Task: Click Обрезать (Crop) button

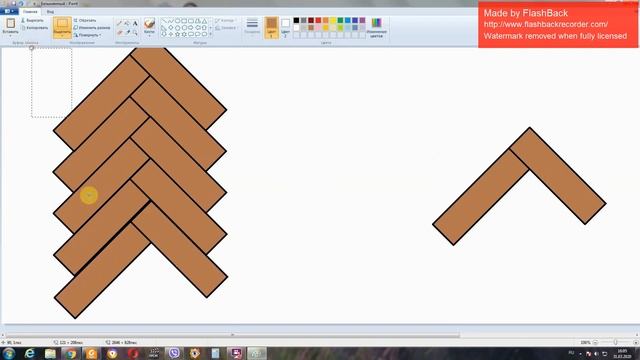Action: (85, 20)
